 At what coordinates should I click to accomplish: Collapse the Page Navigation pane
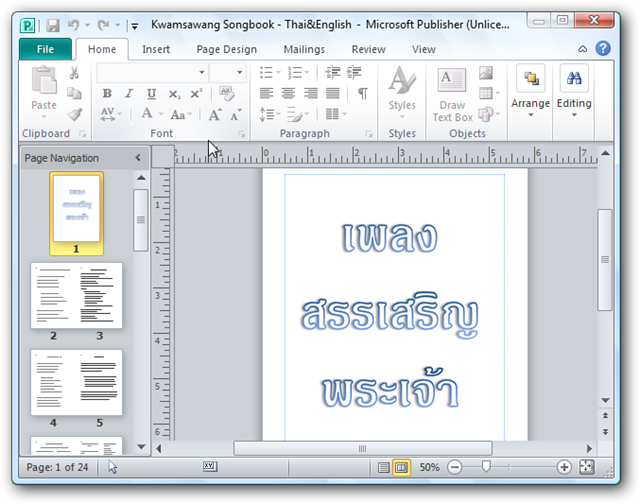pos(138,158)
